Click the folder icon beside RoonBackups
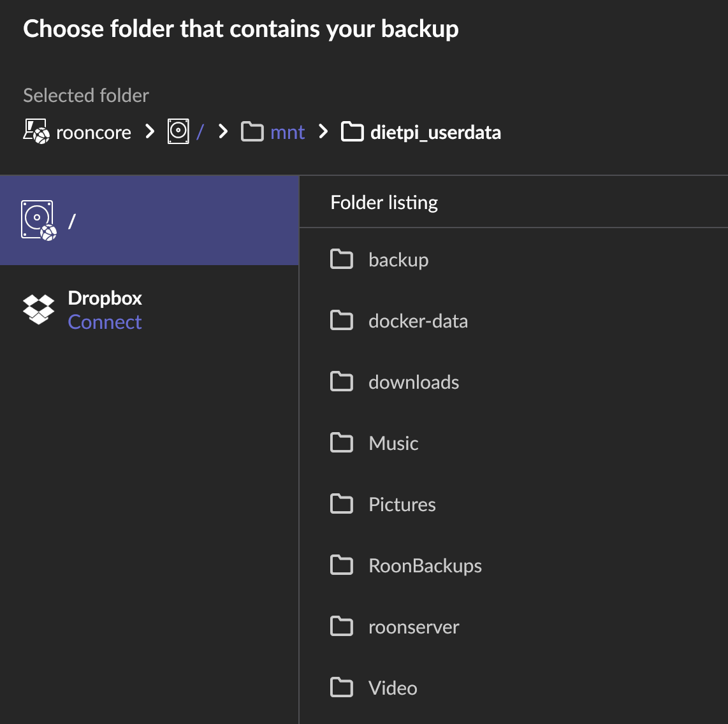The image size is (728, 724). tap(342, 565)
